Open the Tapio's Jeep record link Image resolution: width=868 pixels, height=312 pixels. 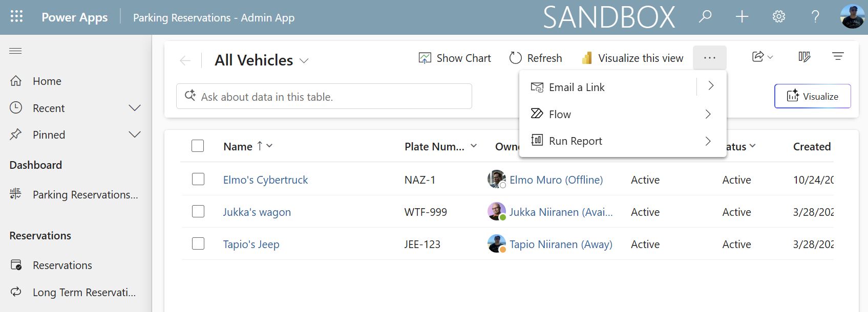(251, 244)
